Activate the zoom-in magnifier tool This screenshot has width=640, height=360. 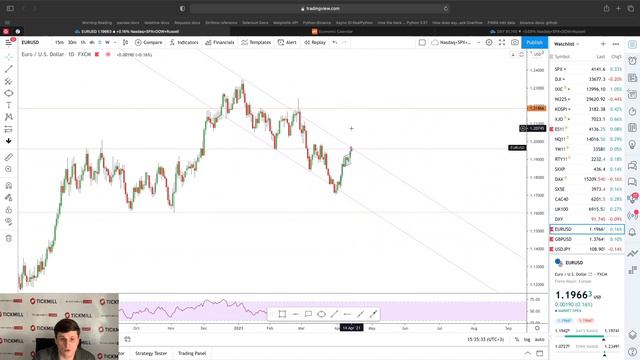click(x=9, y=169)
